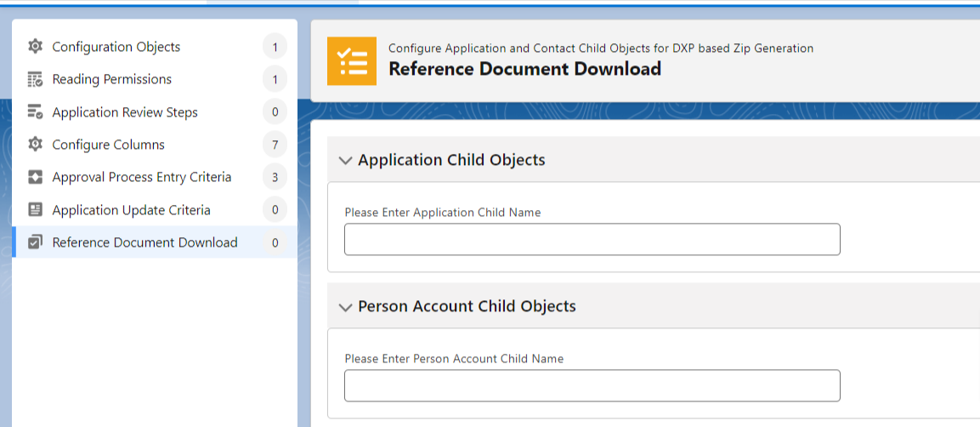Click the Application Review Steps icon
The width and height of the screenshot is (980, 427).
pyautogui.click(x=35, y=112)
